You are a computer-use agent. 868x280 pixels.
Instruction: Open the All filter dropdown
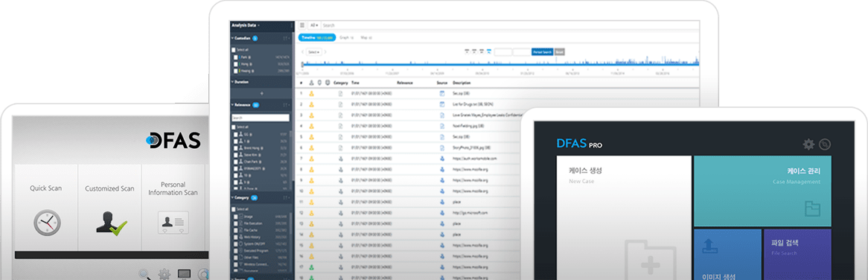pyautogui.click(x=314, y=25)
